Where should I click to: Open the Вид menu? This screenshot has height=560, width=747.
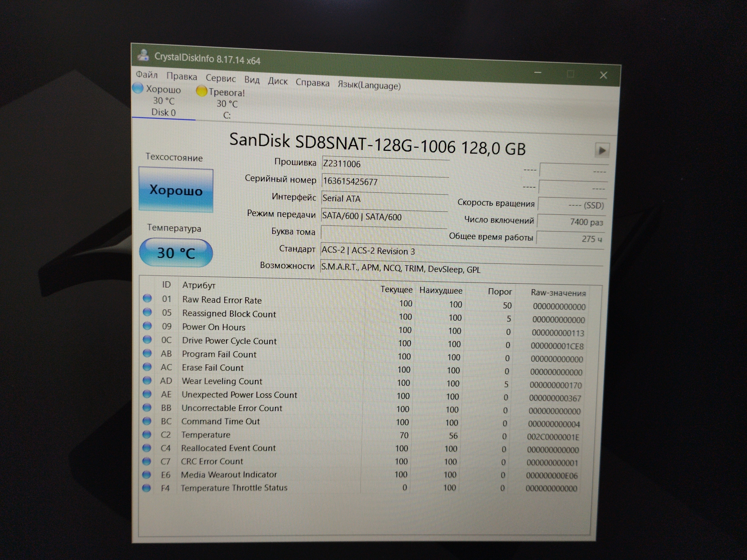point(252,80)
